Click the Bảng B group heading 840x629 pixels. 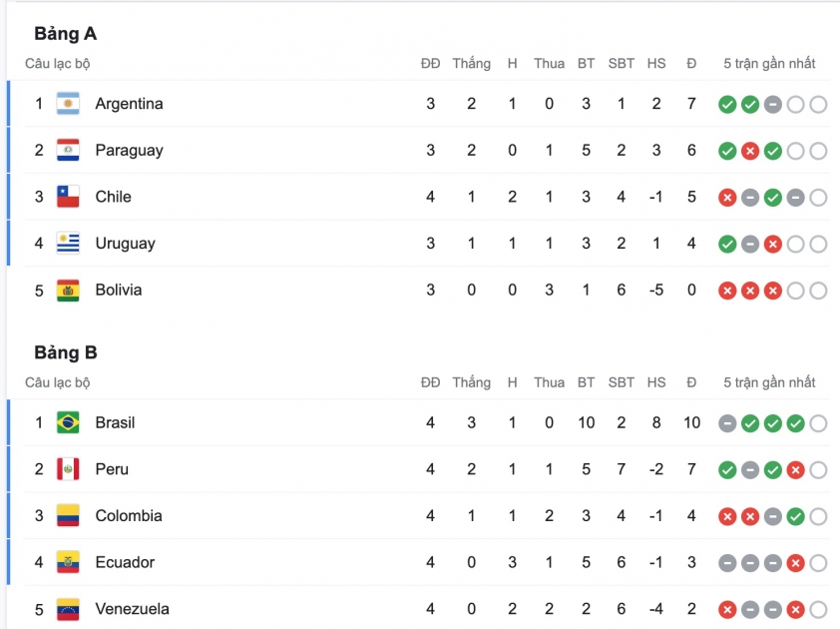[65, 352]
